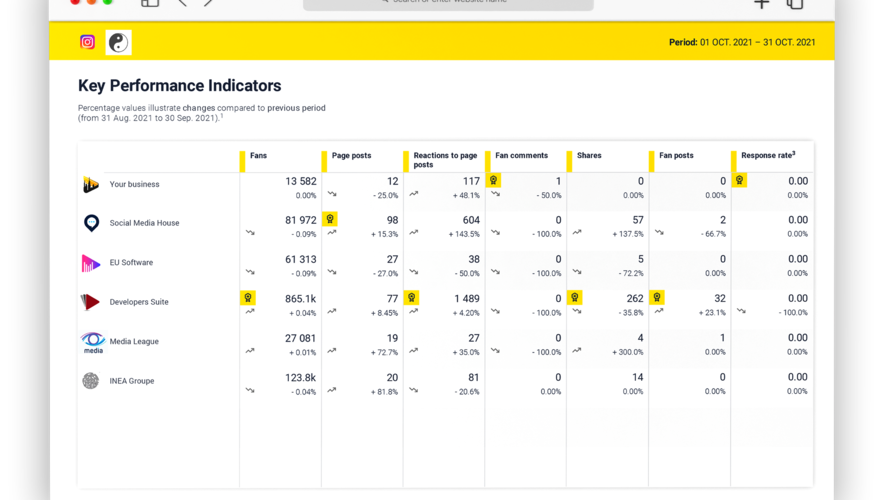Click the Instagram icon in the yellow header
This screenshot has width=890, height=500.
click(x=87, y=42)
